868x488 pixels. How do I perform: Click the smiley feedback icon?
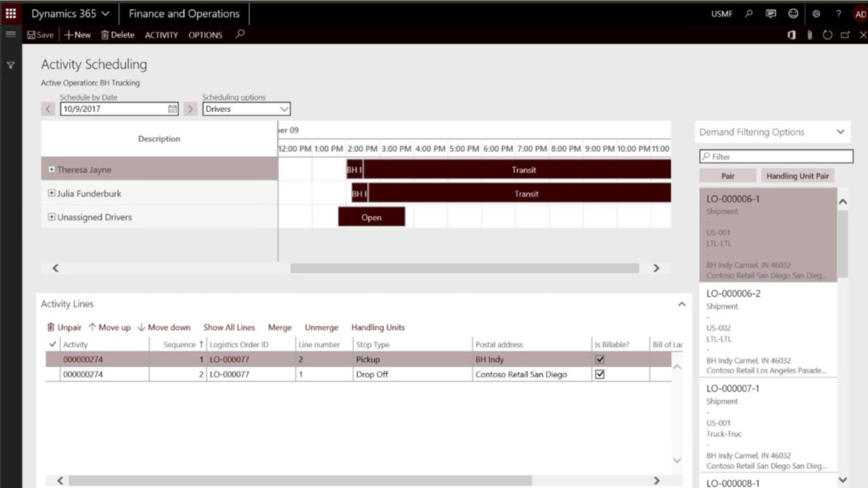pos(793,14)
